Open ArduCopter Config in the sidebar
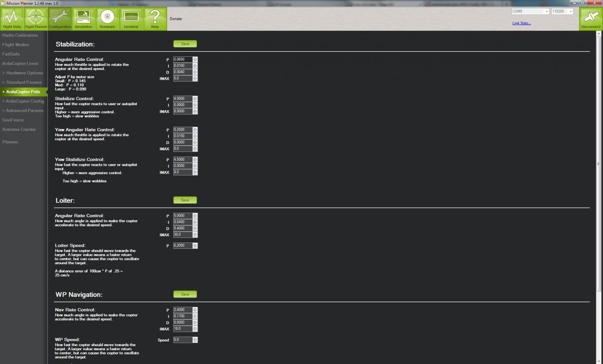This screenshot has height=364, width=603. coord(23,101)
